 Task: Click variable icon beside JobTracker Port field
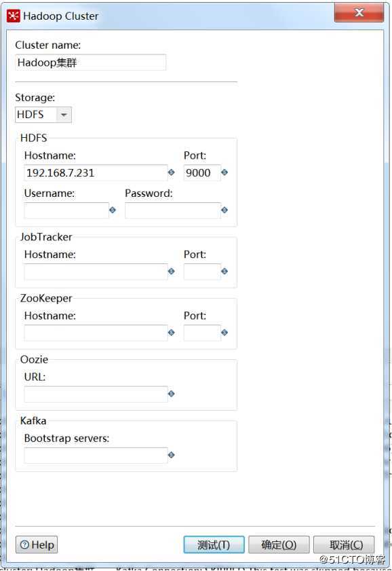click(224, 272)
